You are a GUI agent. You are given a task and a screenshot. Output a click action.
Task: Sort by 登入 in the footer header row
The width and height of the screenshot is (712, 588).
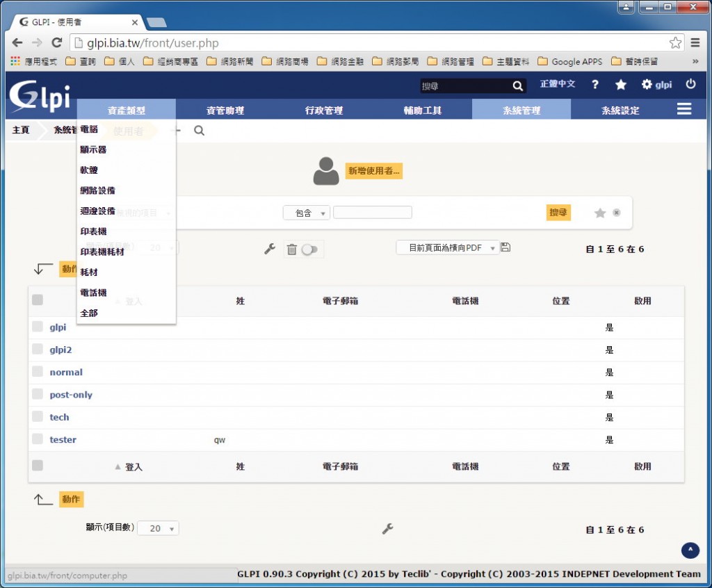pos(133,467)
